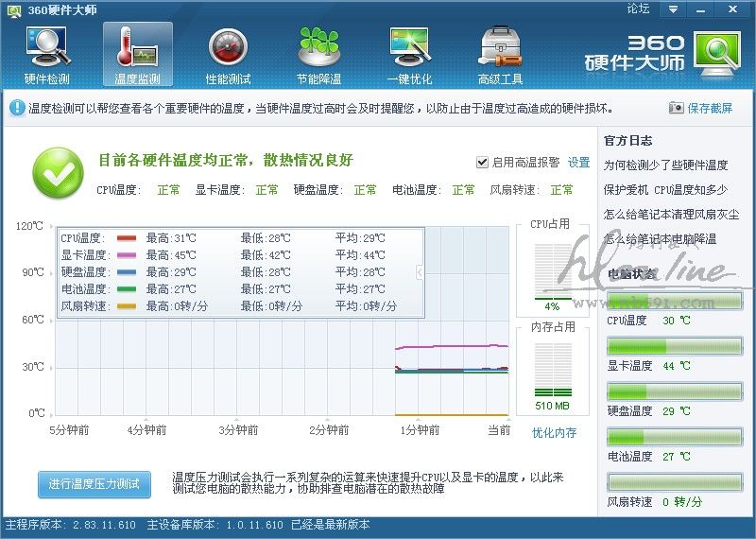Click the 电脑状态 heading
The width and height of the screenshot is (756, 539).
[631, 273]
